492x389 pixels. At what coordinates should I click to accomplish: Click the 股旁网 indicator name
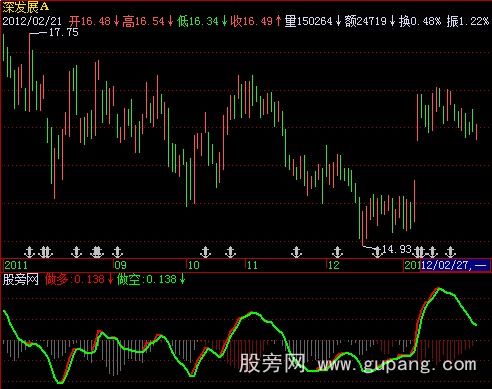[21, 279]
